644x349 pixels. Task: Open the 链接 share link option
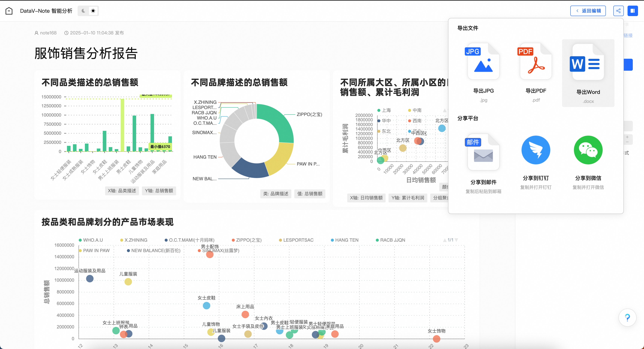coord(628,36)
